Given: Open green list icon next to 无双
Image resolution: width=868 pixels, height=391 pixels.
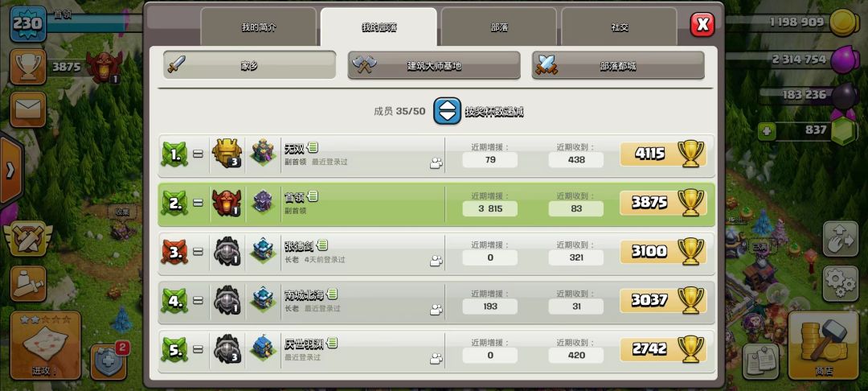Looking at the screenshot, I should (x=312, y=147).
